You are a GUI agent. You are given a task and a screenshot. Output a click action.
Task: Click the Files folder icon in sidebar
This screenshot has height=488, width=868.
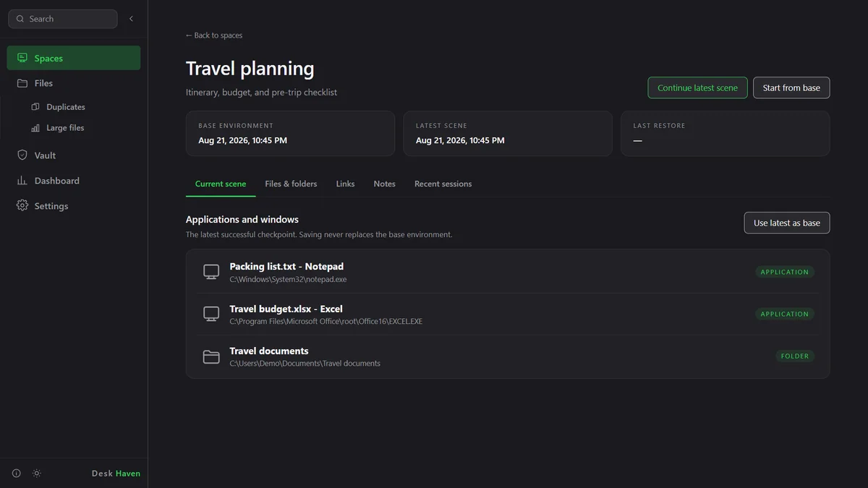click(22, 83)
